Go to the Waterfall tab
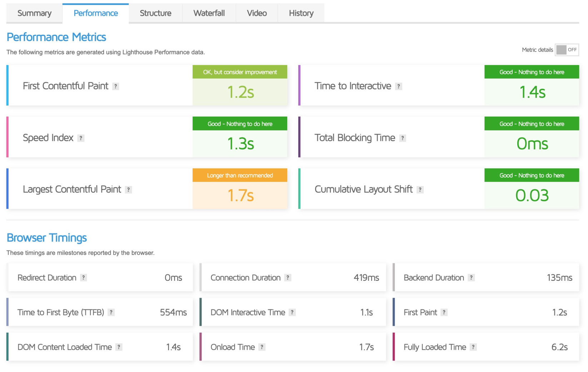 tap(209, 13)
